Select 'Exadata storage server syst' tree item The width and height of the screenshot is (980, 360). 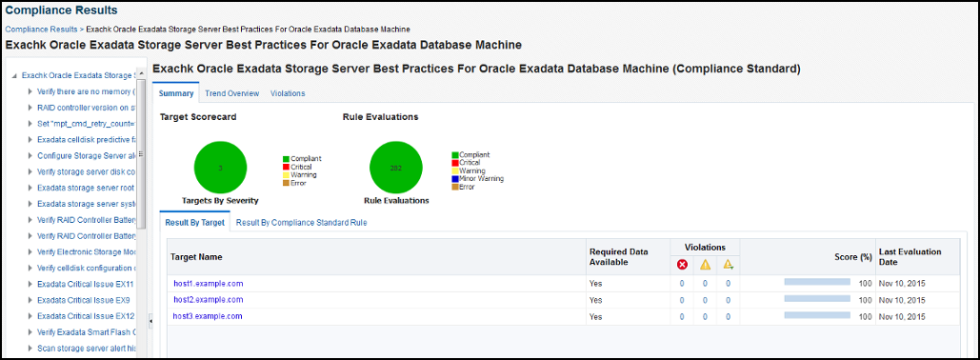pos(87,204)
